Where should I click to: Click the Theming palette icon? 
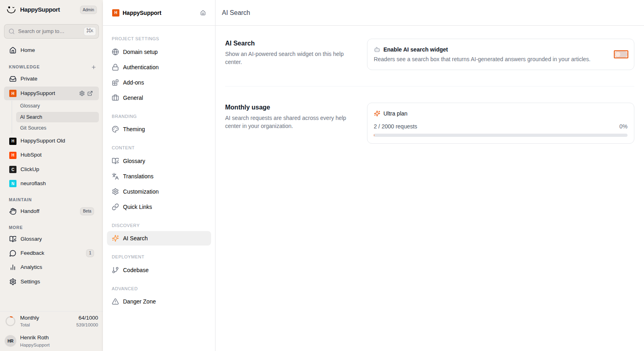[115, 129]
